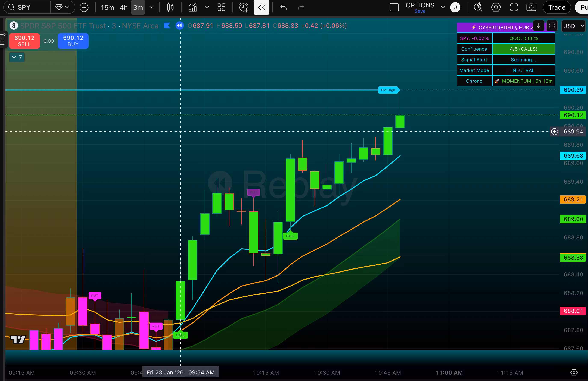This screenshot has width=588, height=381.
Task: Select the 15m timeframe
Action: pos(107,7)
